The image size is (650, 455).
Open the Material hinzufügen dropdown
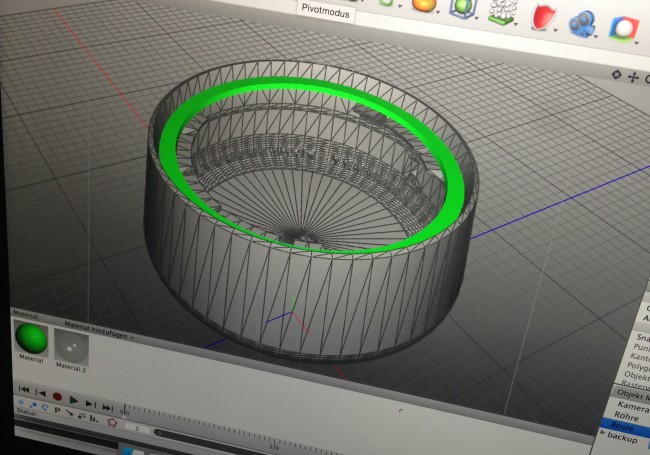[99, 331]
